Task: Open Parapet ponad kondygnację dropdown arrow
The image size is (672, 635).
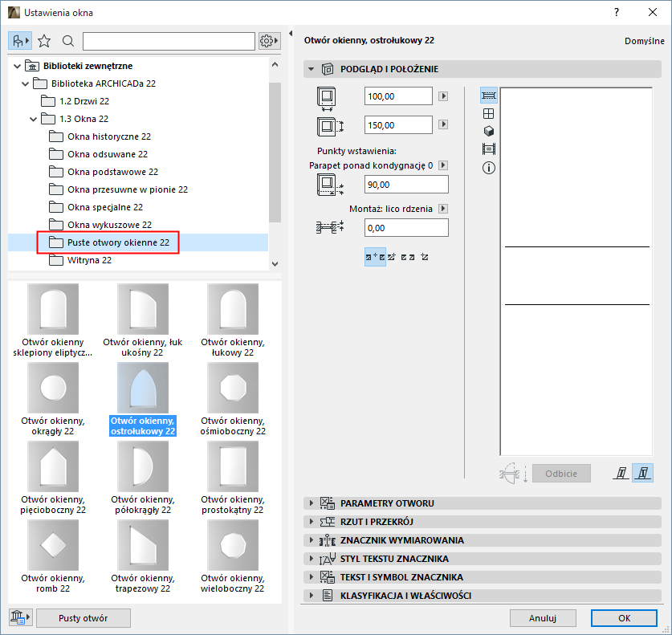Action: point(443,165)
